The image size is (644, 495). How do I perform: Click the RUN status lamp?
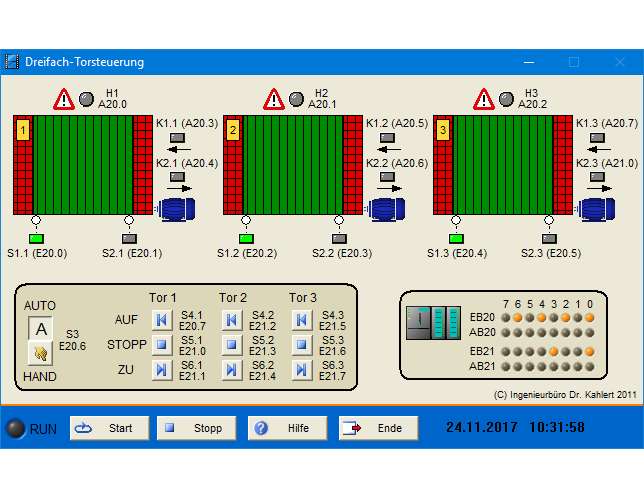point(16,428)
